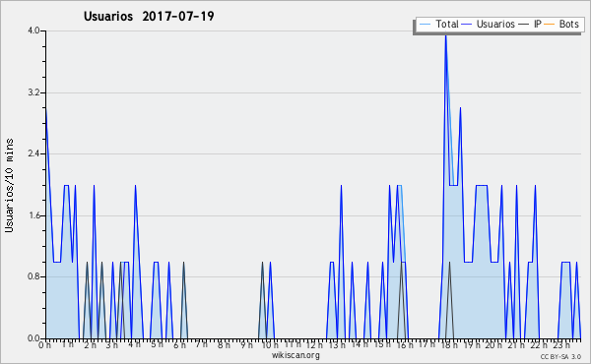Click the 7 h x-axis label
Image resolution: width=591 pixels, height=364 pixels.
point(201,344)
